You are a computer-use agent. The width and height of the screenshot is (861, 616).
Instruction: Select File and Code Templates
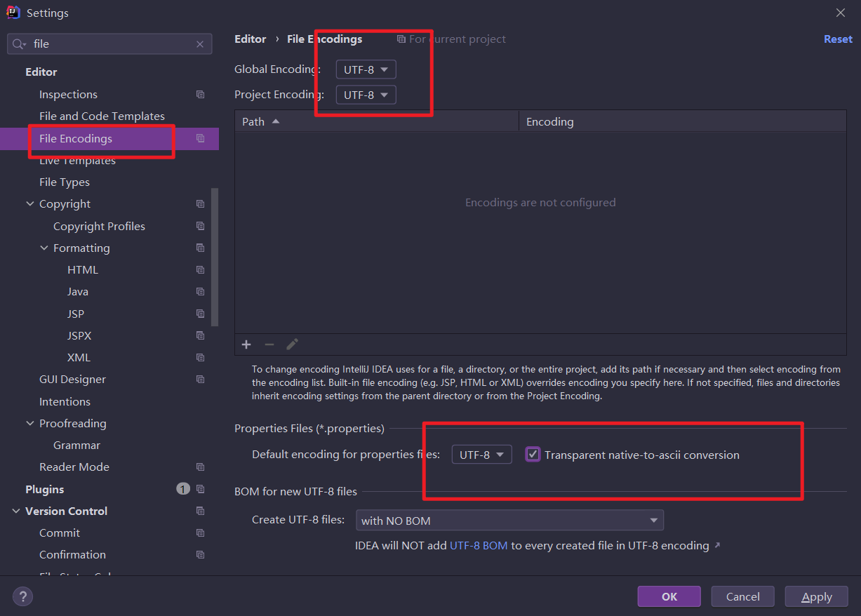102,116
